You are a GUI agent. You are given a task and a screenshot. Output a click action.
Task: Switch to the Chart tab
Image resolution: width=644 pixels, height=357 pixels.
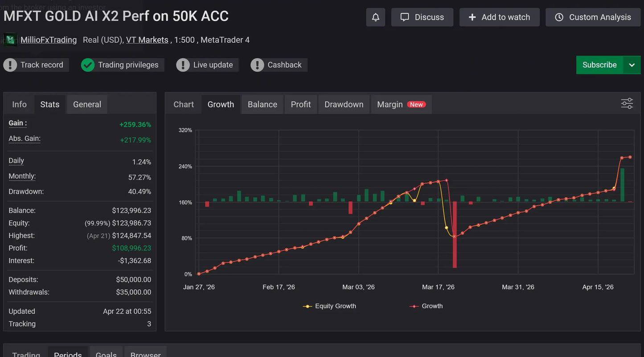(184, 104)
